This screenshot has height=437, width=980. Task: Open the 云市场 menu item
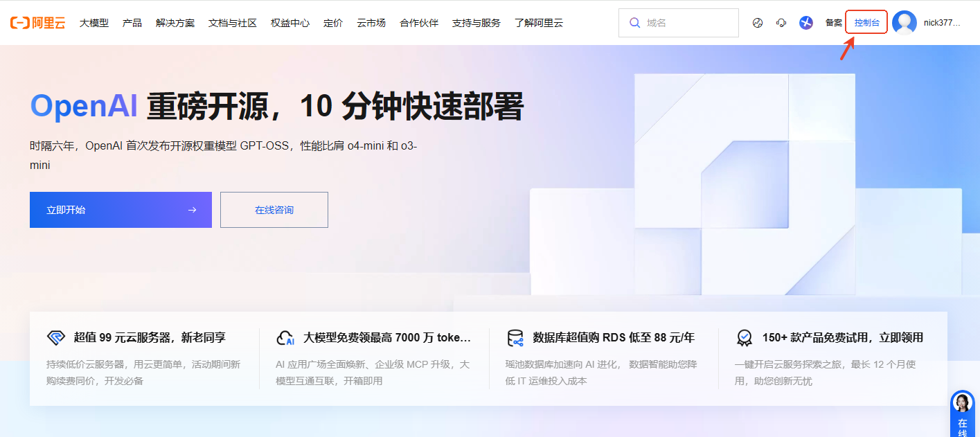click(x=371, y=23)
